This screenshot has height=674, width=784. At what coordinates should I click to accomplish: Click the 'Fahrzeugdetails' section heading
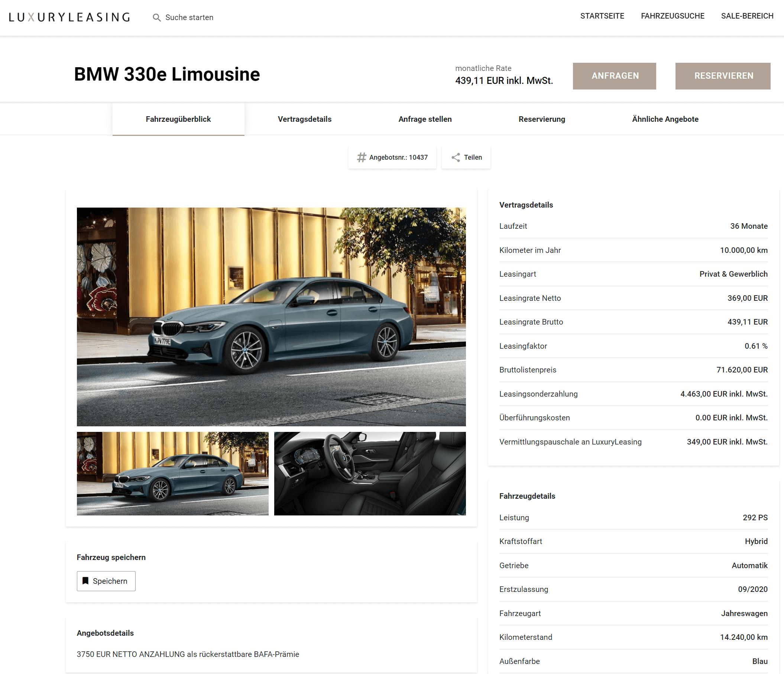click(527, 496)
